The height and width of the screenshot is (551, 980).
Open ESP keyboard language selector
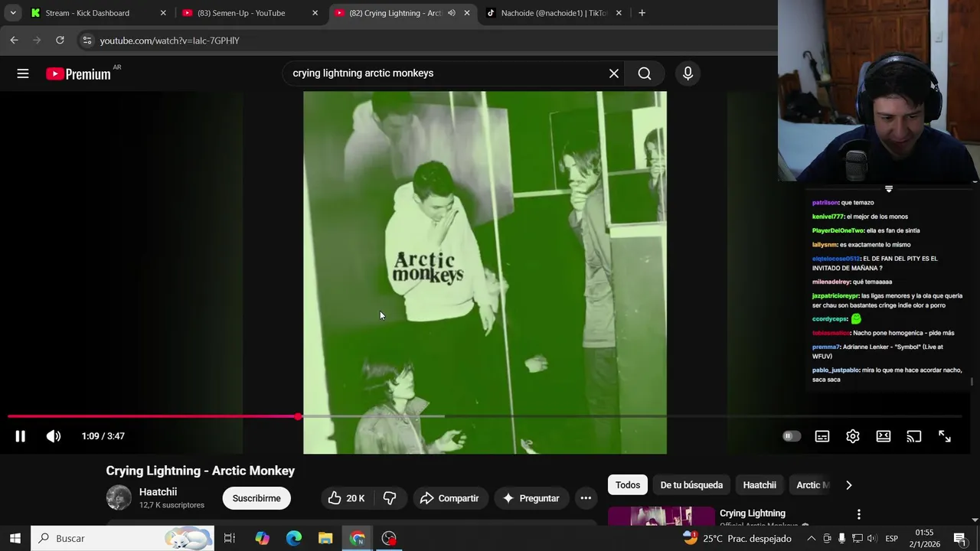coord(891,539)
